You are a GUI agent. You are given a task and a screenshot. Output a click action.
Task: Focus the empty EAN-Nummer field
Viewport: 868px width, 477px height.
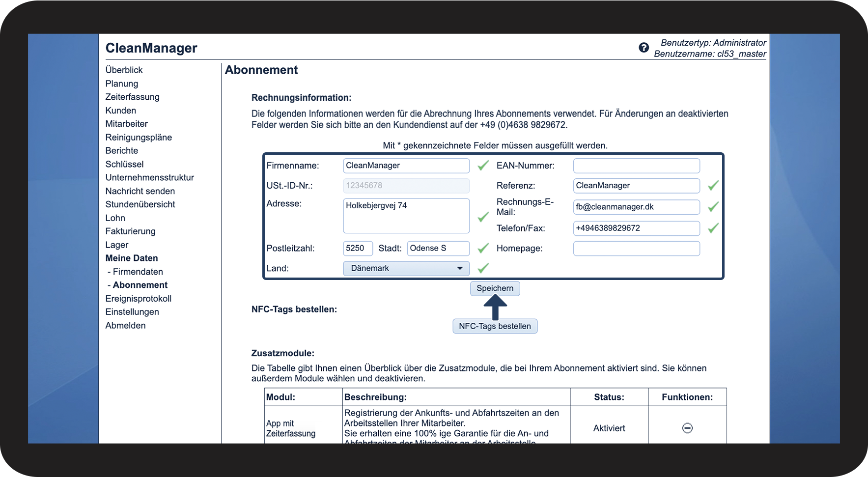coord(636,166)
